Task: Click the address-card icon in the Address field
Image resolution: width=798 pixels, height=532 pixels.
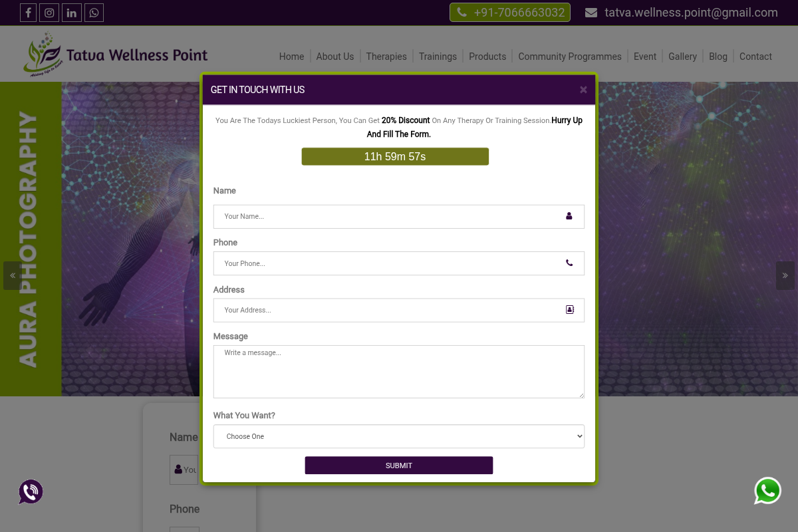Action: pyautogui.click(x=569, y=309)
